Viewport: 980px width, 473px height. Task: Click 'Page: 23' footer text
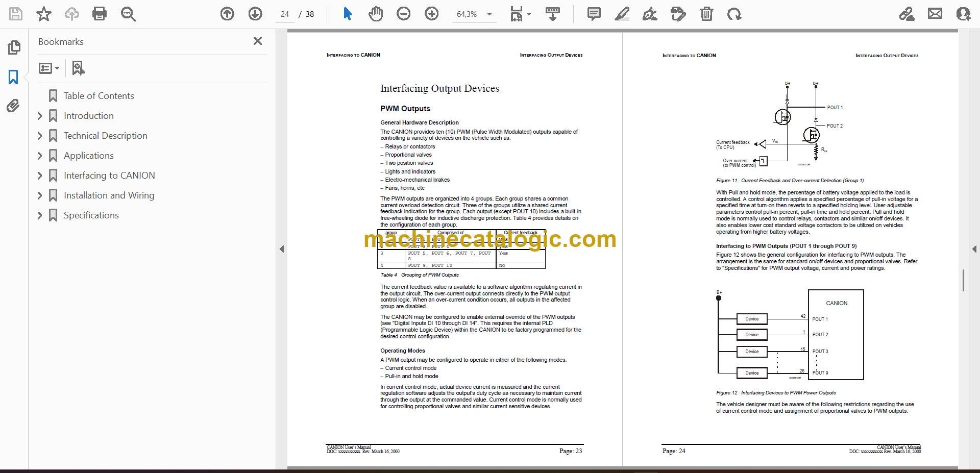coord(571,451)
